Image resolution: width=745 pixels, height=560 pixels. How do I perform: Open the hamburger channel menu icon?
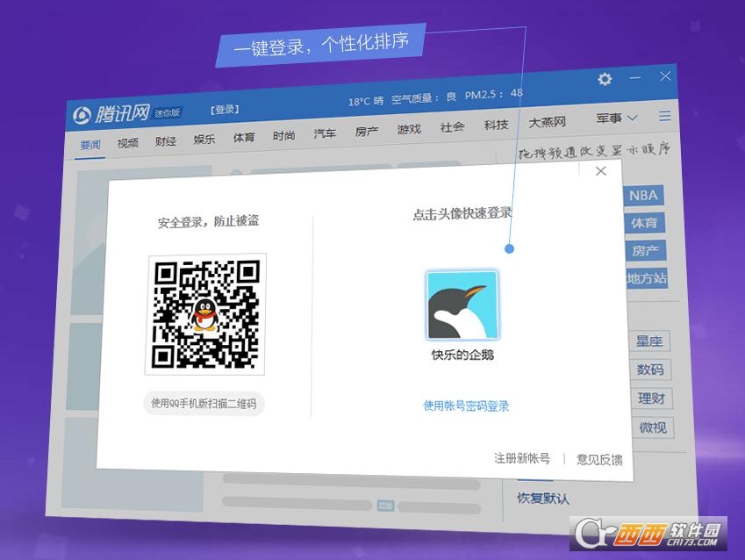pos(665,116)
